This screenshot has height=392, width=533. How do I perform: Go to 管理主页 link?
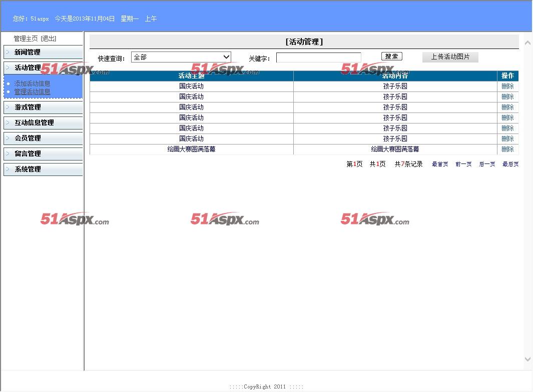(26, 38)
